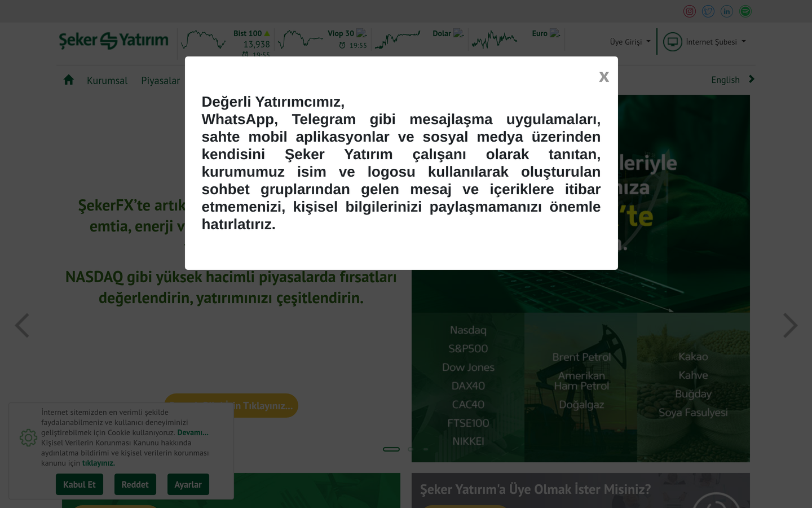The image size is (812, 508).
Task: Go to the home page icon
Action: click(69, 80)
